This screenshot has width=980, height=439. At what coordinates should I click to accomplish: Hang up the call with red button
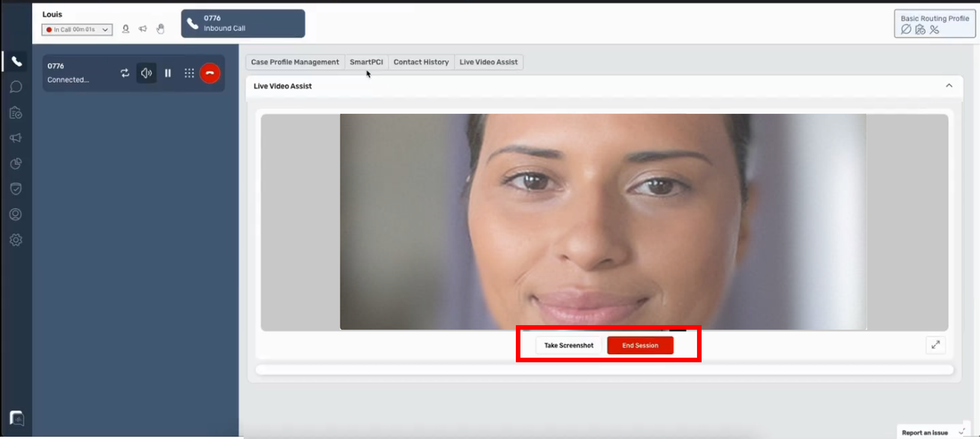[x=209, y=73]
